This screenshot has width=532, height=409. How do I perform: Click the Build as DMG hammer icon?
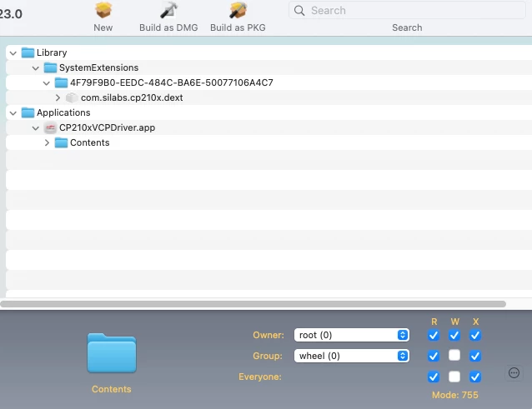[x=168, y=10]
